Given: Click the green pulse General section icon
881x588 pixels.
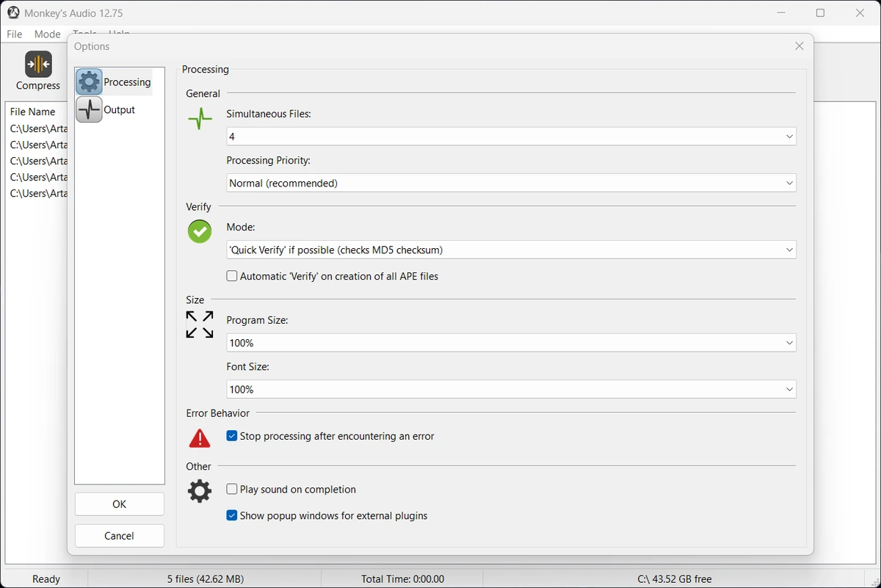Looking at the screenshot, I should pos(200,118).
